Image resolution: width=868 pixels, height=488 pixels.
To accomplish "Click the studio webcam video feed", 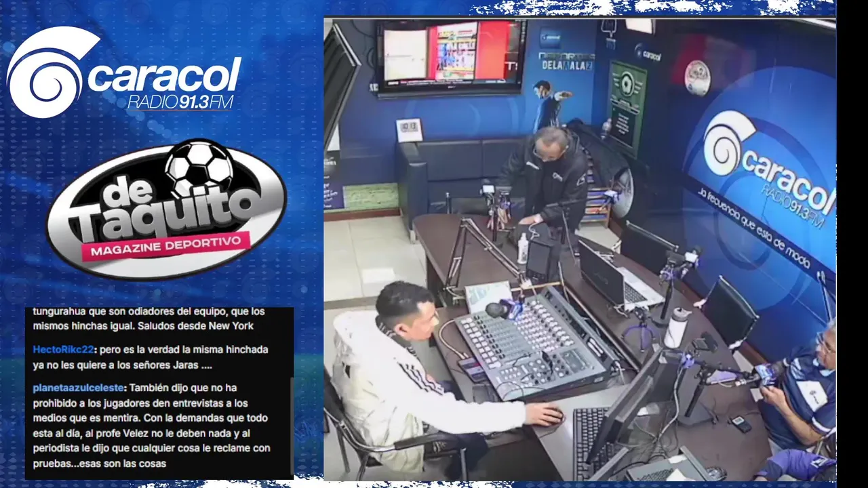I will click(x=580, y=249).
